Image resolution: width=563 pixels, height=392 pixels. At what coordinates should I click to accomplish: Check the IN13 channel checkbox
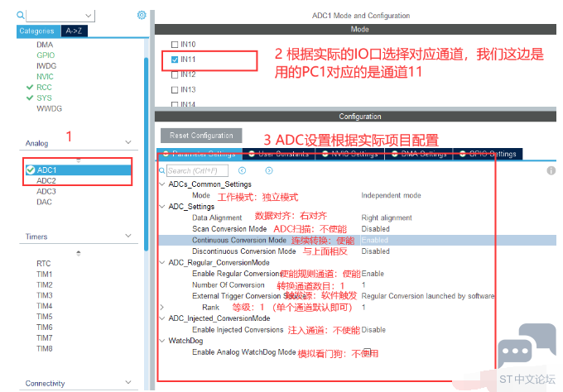pyautogui.click(x=174, y=89)
